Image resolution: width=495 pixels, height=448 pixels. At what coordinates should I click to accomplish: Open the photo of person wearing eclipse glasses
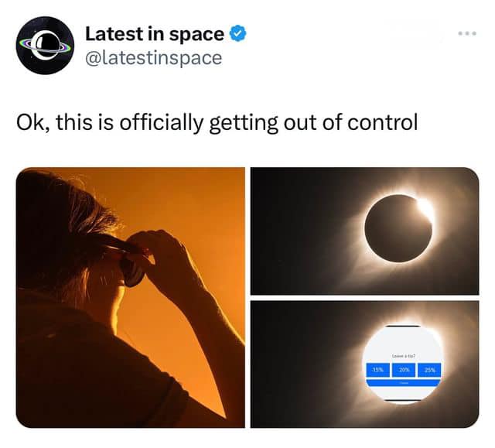pyautogui.click(x=131, y=297)
